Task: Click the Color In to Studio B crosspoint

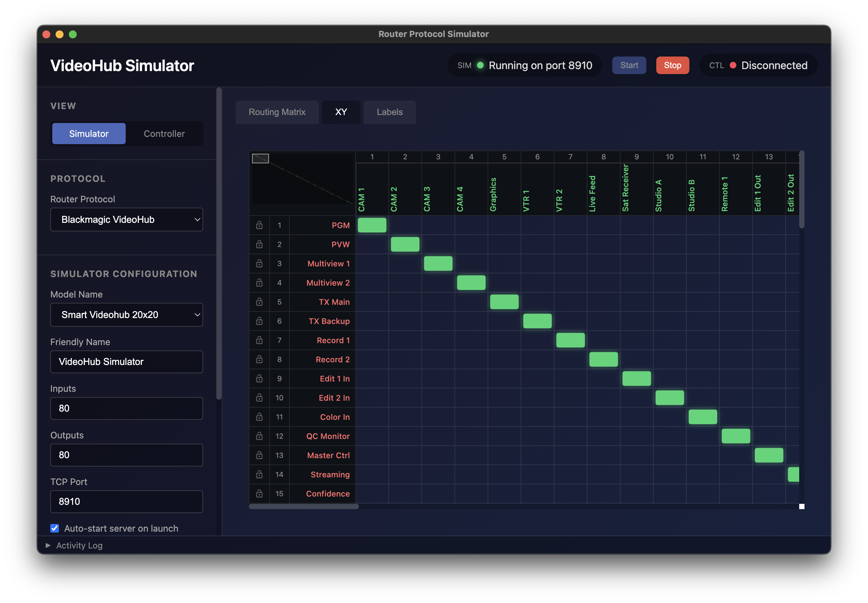Action: (703, 417)
